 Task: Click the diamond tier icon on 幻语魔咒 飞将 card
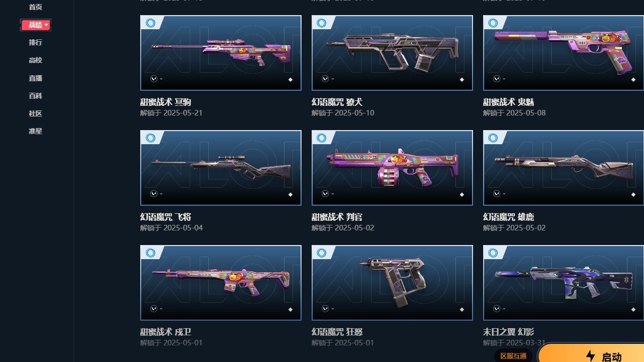coord(290,195)
